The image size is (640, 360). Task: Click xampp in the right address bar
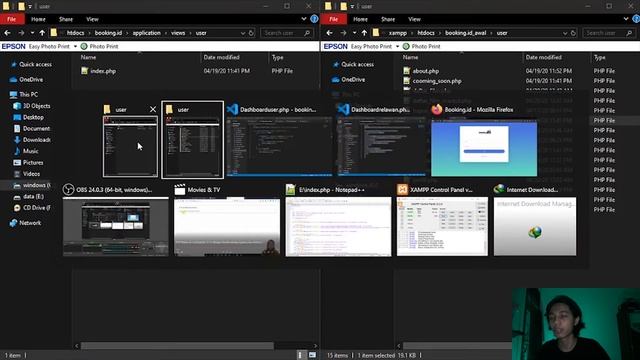click(x=398, y=33)
